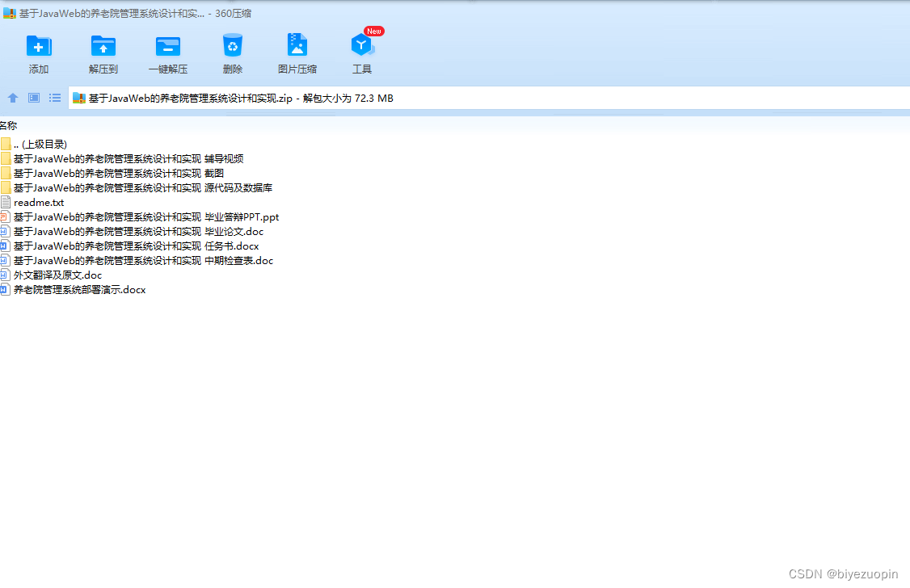Click the 添加 (Add) toolbar icon
This screenshot has width=910, height=588.
point(39,46)
